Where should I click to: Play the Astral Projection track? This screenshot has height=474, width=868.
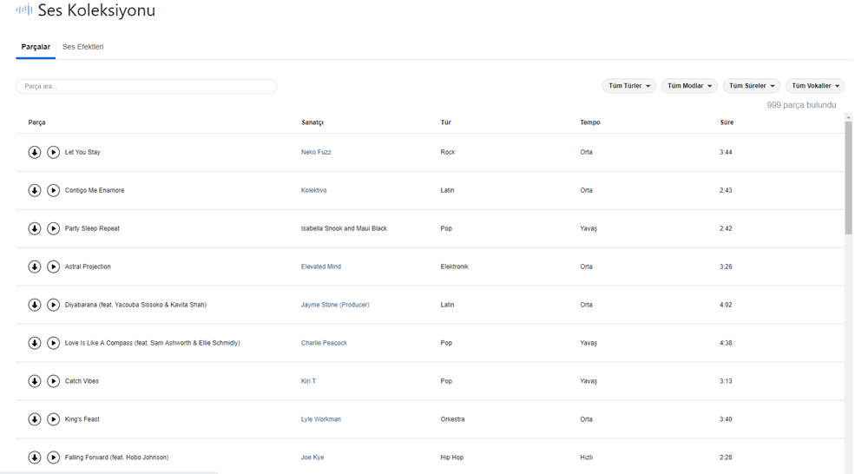click(x=53, y=267)
